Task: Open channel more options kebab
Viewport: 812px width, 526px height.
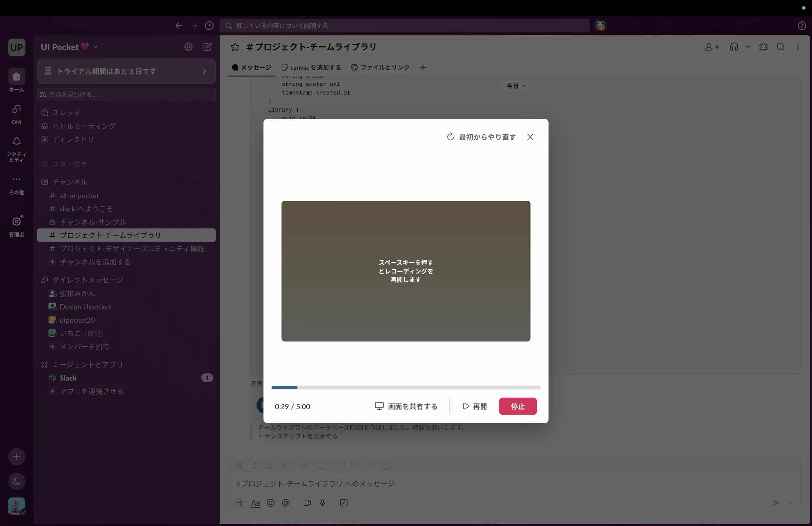Action: [798, 47]
